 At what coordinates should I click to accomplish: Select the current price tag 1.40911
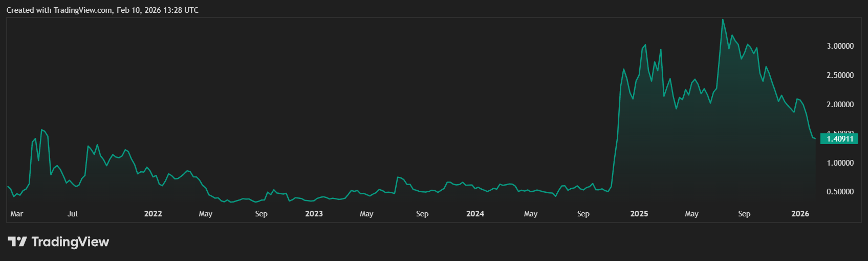[x=839, y=139]
